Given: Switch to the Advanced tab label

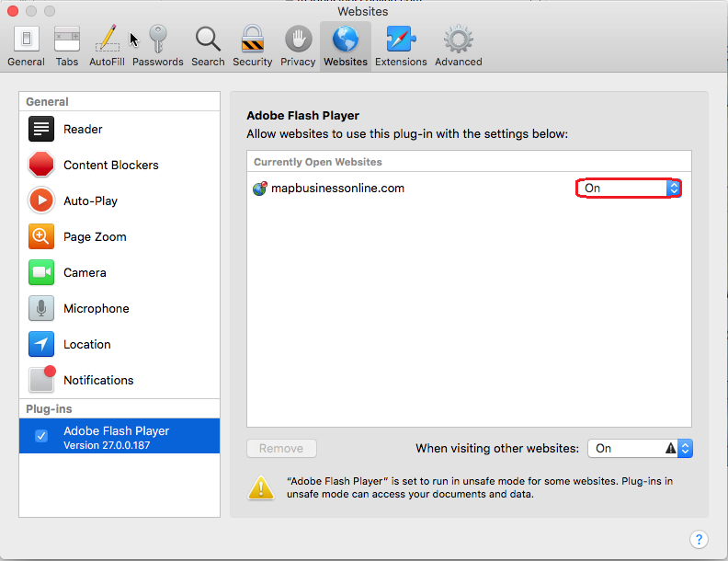Looking at the screenshot, I should click(459, 62).
